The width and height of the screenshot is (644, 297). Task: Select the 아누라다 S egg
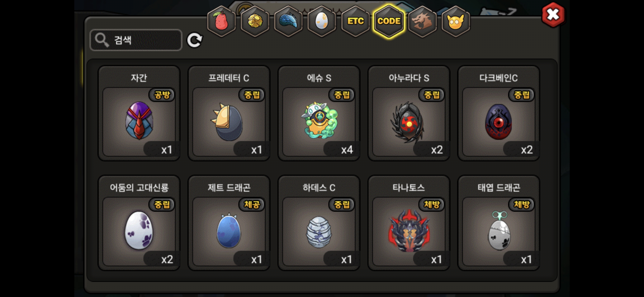[x=409, y=113]
